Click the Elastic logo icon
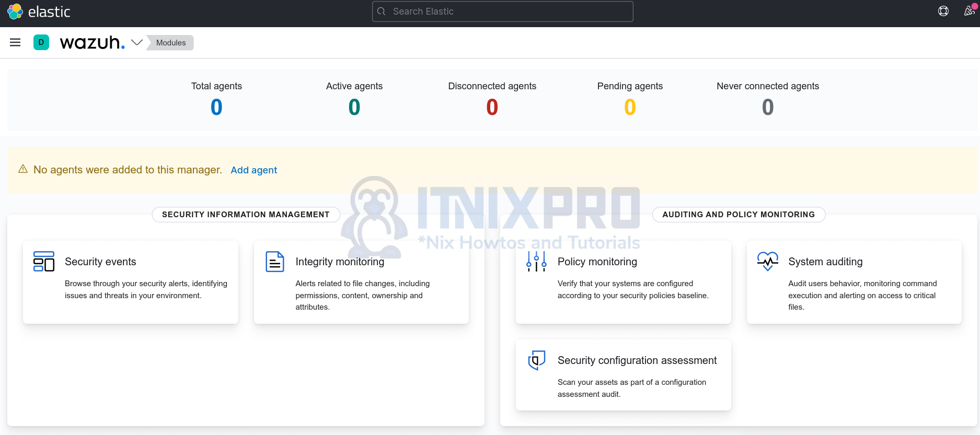Viewport: 980px width, 435px height. tap(15, 11)
